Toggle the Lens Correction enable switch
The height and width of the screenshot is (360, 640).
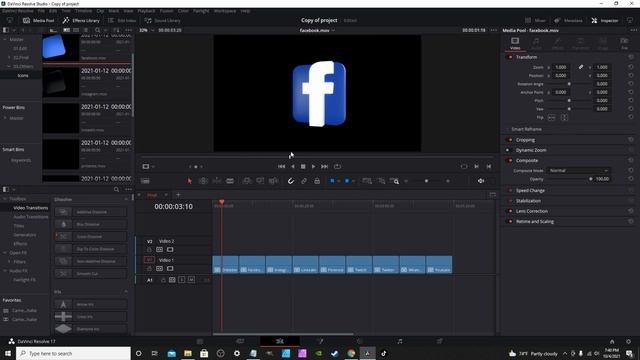(x=510, y=211)
